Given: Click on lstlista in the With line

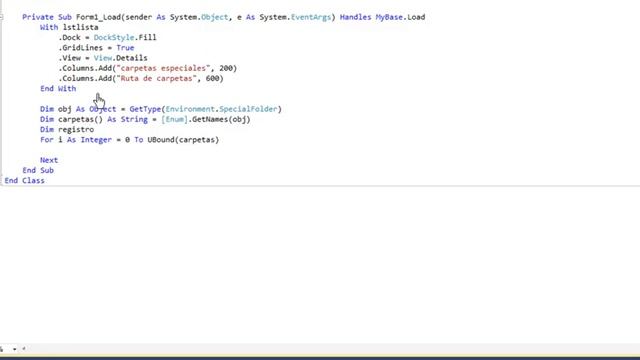Looking at the screenshot, I should coord(80,27).
